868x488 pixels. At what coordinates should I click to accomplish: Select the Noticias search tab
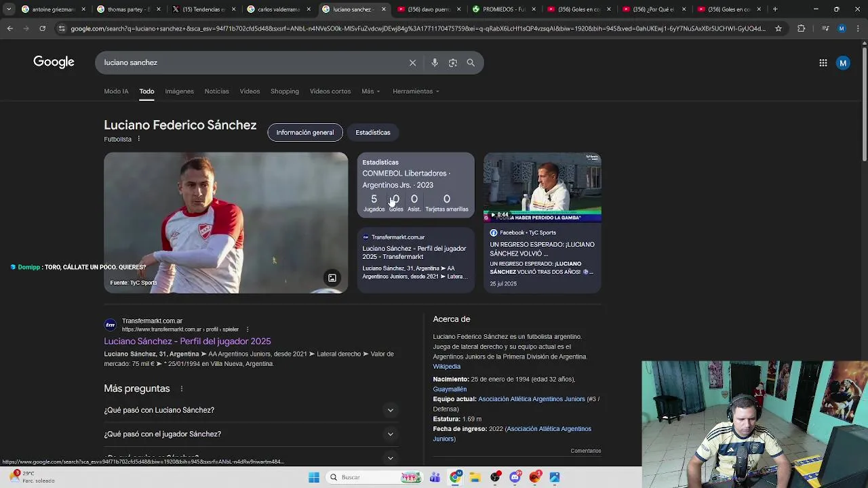click(x=217, y=91)
